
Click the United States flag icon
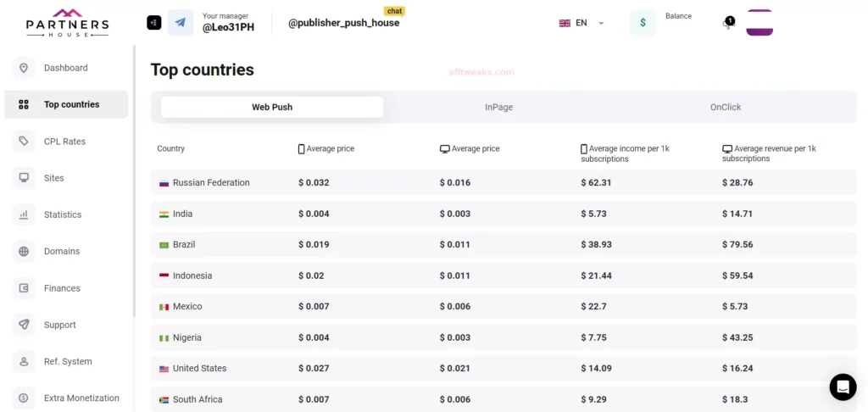(x=164, y=369)
